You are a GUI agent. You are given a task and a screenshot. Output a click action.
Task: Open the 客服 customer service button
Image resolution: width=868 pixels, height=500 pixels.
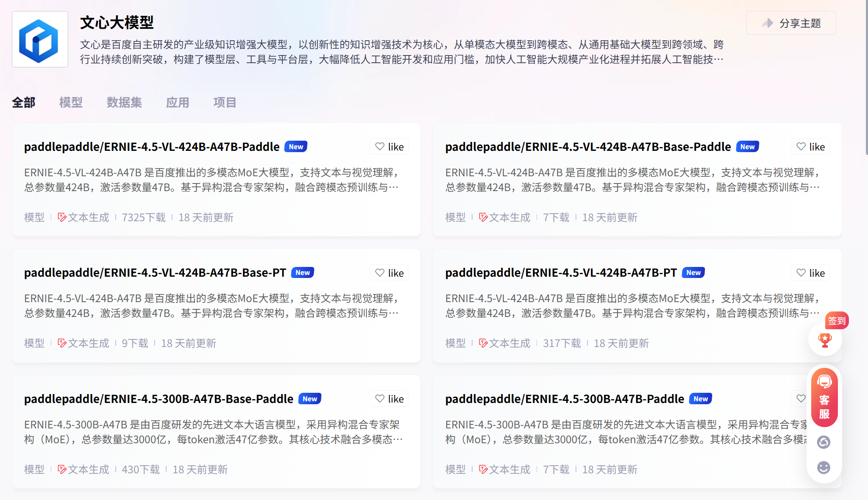(x=824, y=397)
